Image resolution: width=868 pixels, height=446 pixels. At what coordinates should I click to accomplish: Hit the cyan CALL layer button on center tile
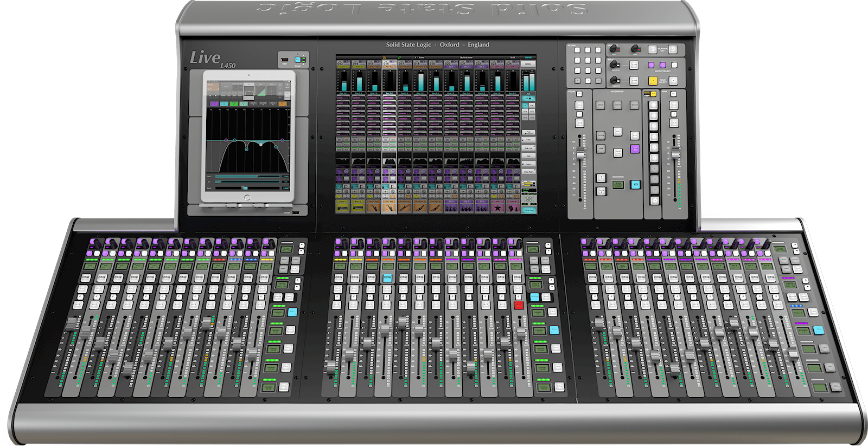(x=554, y=330)
